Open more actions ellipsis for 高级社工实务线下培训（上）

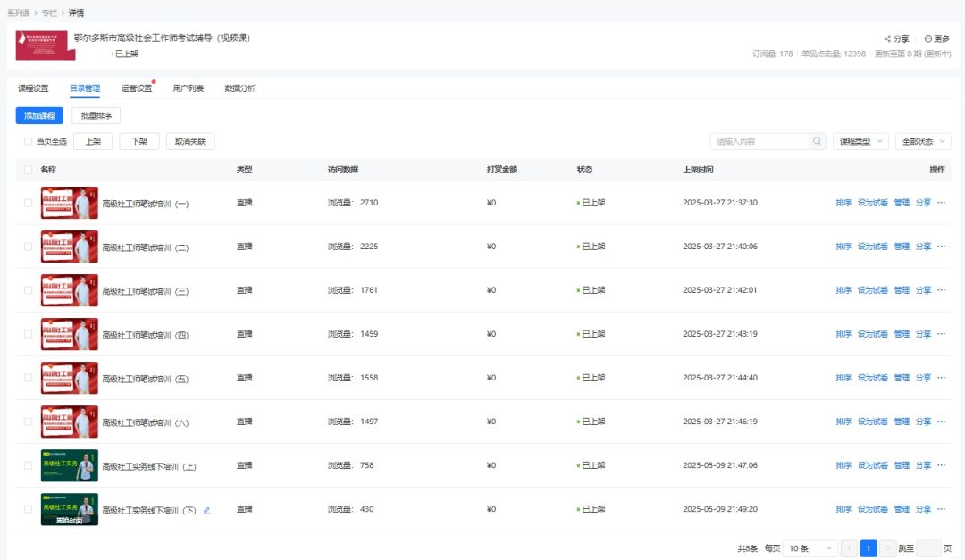tap(941, 465)
